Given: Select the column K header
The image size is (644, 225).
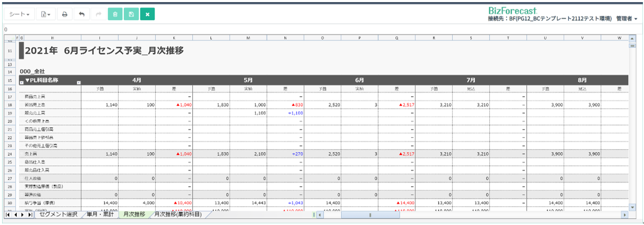Looking at the screenshot, I should pos(174,38).
